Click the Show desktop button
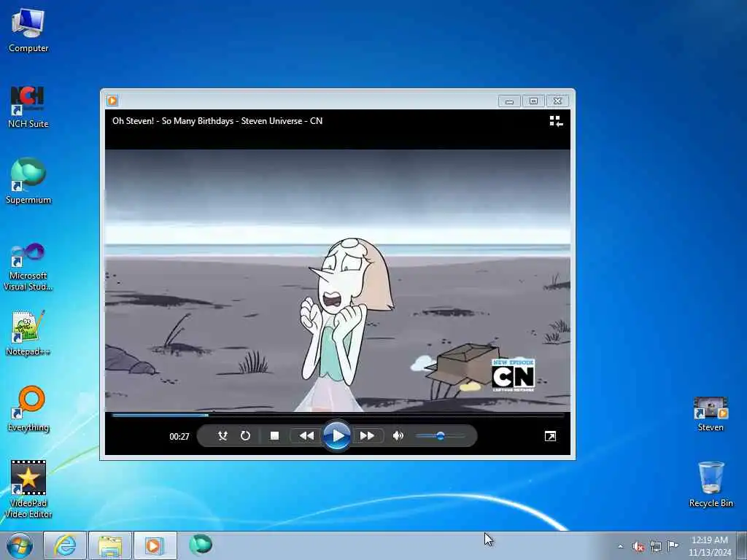 742,546
